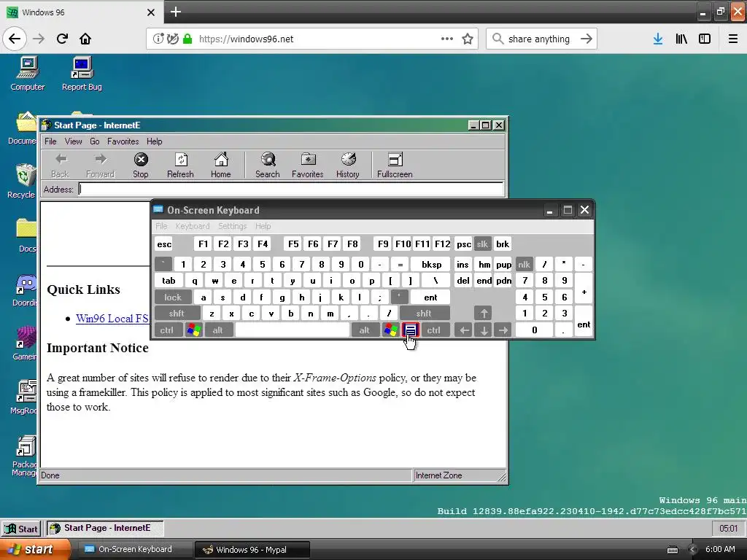Screen dimensions: 747x560
Task: Toggle the left alt key
Action: click(217, 330)
